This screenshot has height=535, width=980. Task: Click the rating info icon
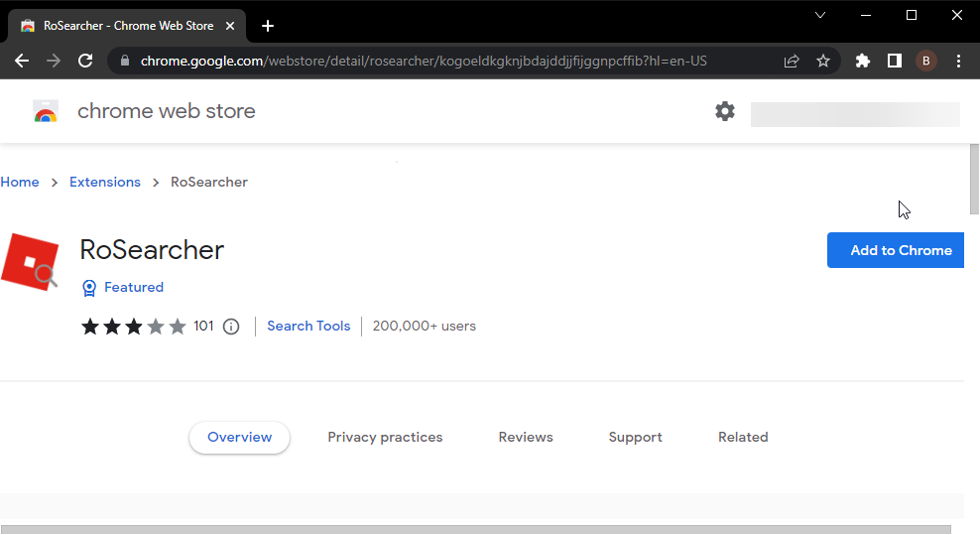pyautogui.click(x=231, y=327)
